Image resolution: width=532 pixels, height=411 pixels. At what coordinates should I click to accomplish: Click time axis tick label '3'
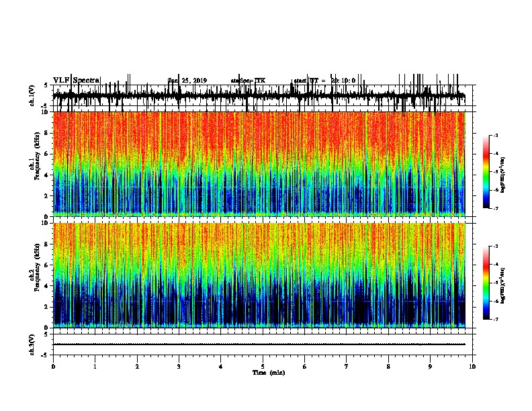click(179, 367)
